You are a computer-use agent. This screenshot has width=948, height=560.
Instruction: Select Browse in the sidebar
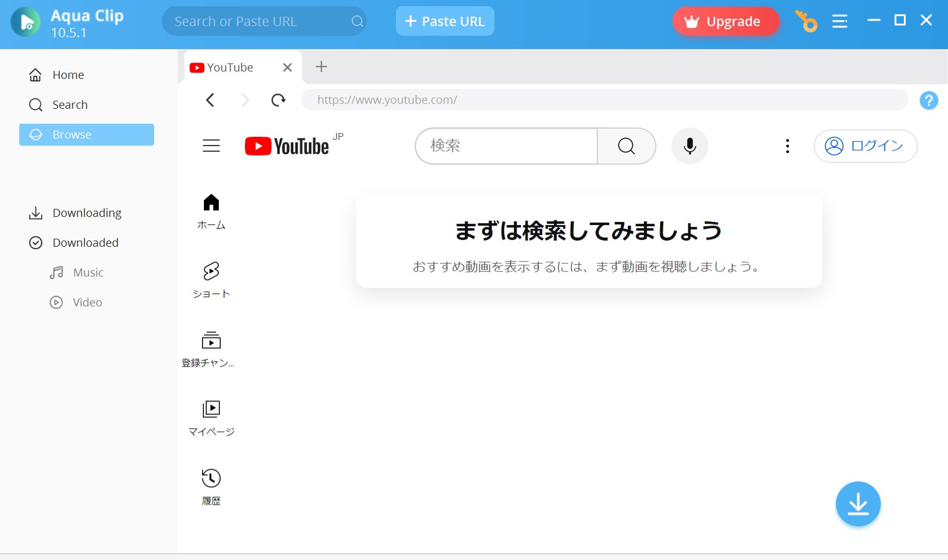[x=86, y=135]
